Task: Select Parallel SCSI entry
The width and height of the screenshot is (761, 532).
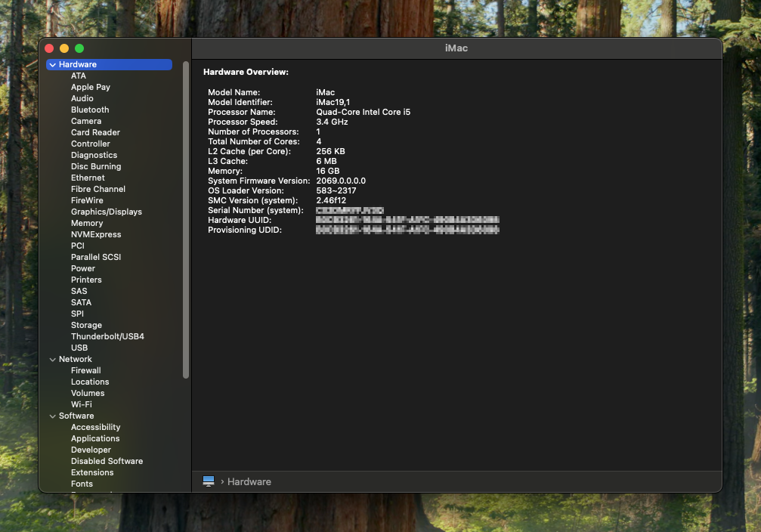Action: (96, 257)
